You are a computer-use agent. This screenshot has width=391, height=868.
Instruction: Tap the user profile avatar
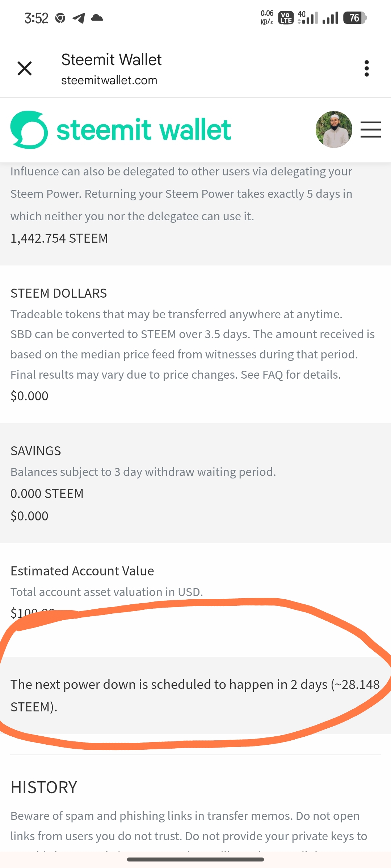[x=334, y=129]
